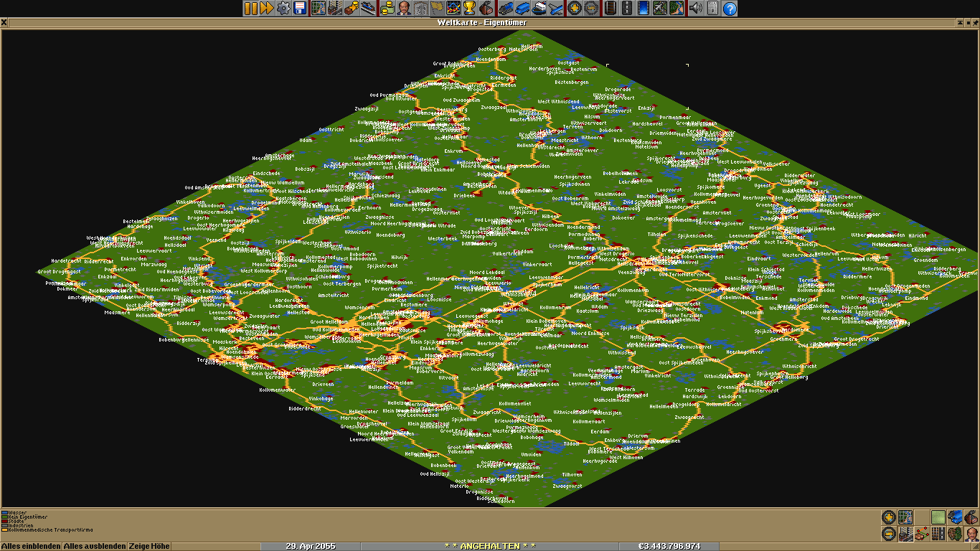
Task: Switch minimap to vegetation view (trees icon)
Action: [x=955, y=534]
